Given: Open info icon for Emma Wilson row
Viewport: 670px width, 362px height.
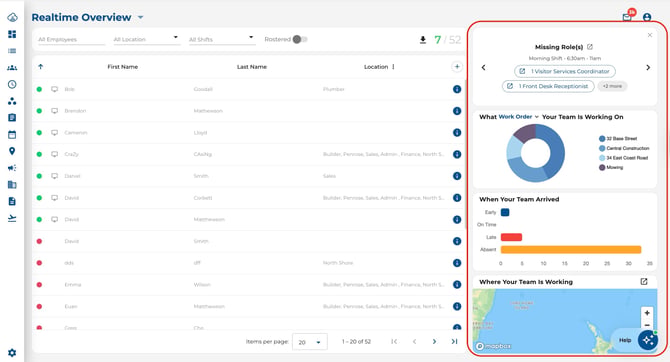Looking at the screenshot, I should coord(457,284).
